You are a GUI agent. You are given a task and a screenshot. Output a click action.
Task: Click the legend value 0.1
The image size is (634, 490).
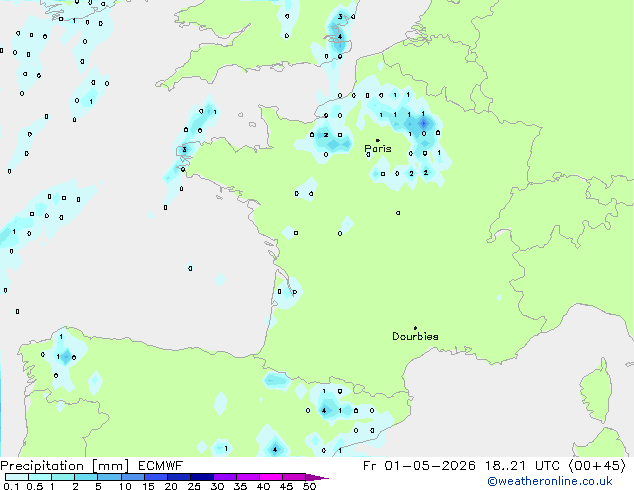pos(11,486)
